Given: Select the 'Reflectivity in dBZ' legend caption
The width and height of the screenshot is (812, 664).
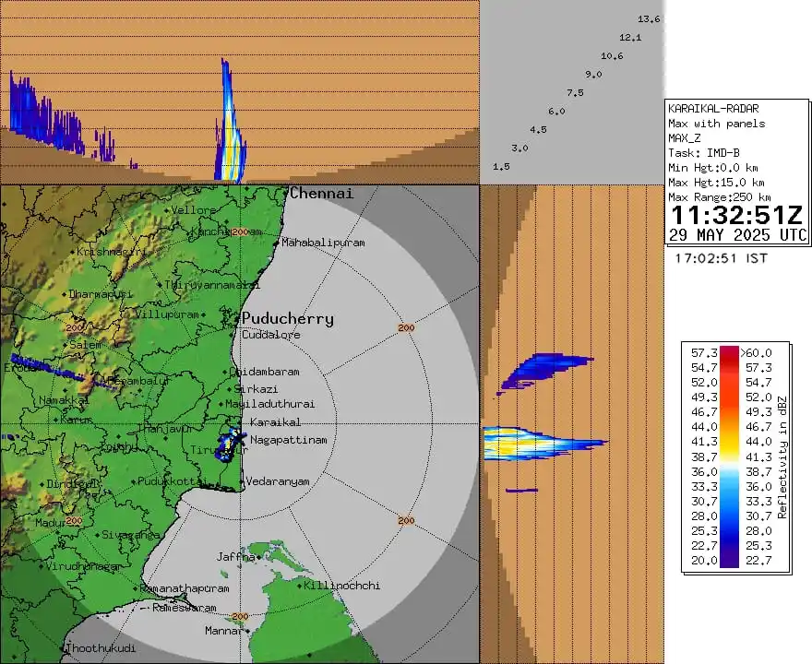Looking at the screenshot, I should pyautogui.click(x=782, y=457).
